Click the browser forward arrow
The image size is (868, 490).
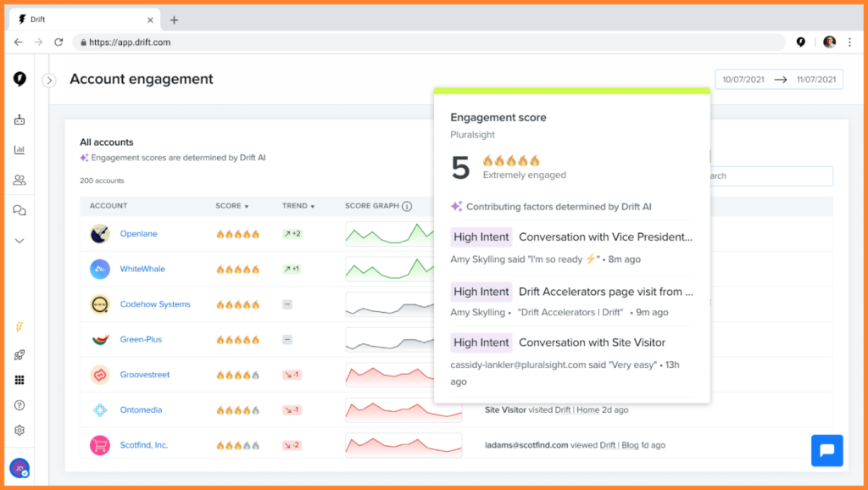(x=38, y=42)
